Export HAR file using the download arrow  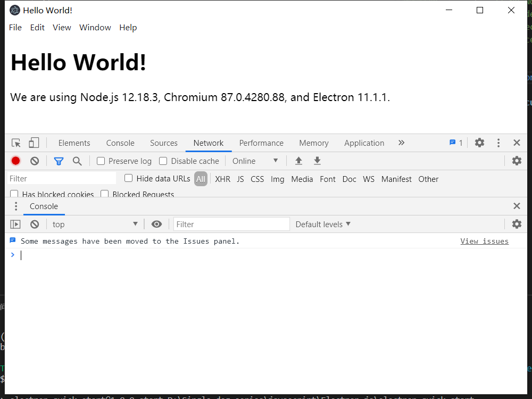[317, 161]
